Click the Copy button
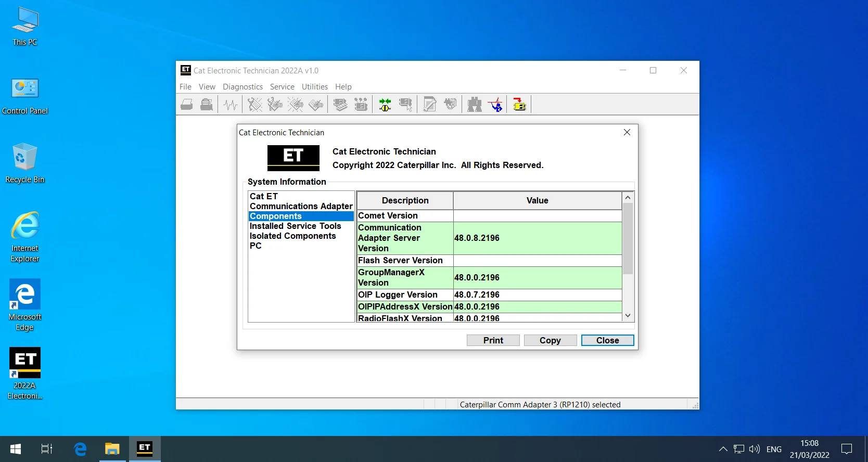Viewport: 868px width, 462px height. tap(550, 340)
